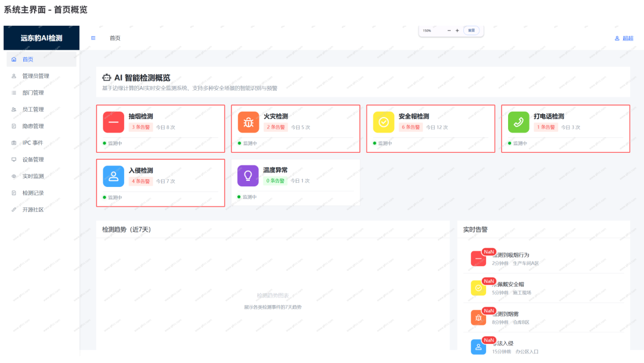Click 仓库B区 location in smoke alert
The width and height of the screenshot is (644, 363).
click(521, 322)
